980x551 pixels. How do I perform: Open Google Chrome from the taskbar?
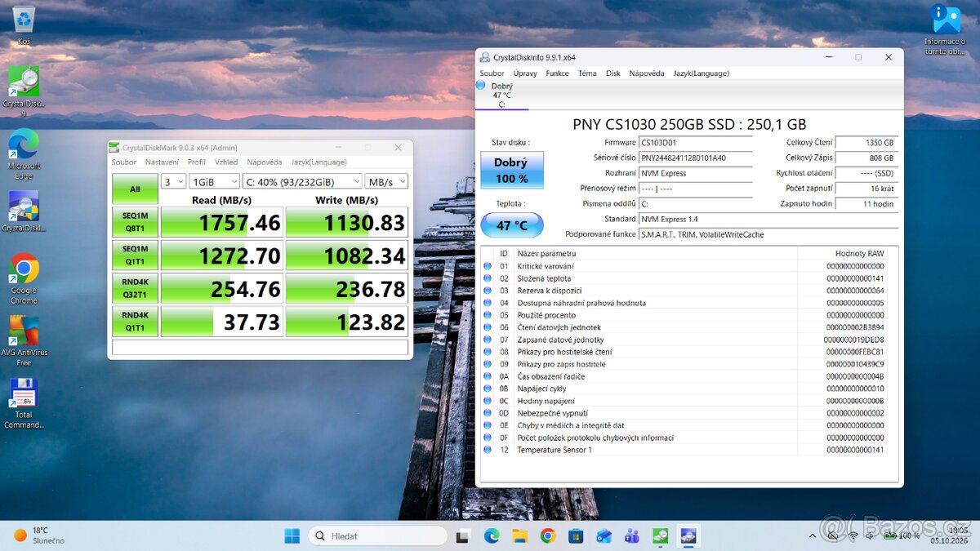(x=547, y=536)
